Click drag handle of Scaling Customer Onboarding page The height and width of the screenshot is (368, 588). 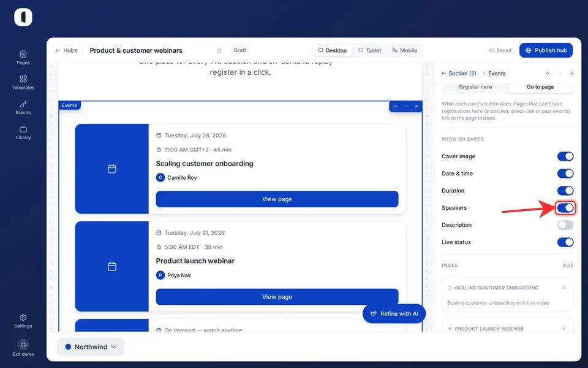click(450, 288)
